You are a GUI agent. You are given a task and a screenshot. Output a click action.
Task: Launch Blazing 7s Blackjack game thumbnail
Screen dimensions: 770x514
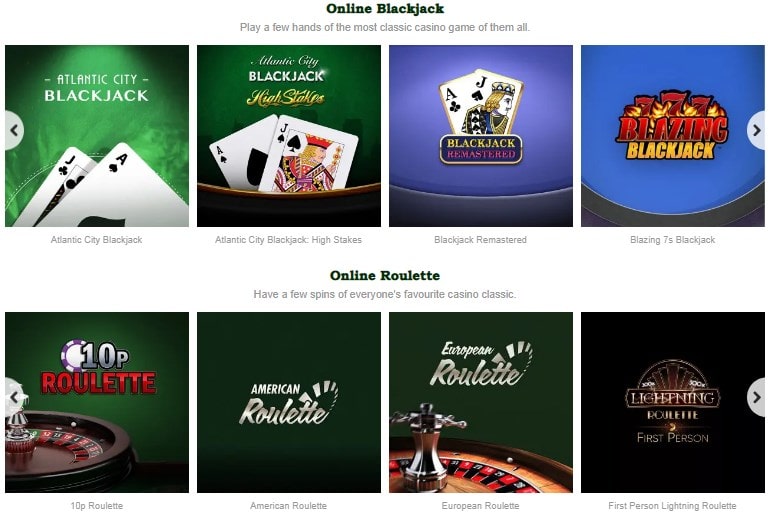click(673, 136)
